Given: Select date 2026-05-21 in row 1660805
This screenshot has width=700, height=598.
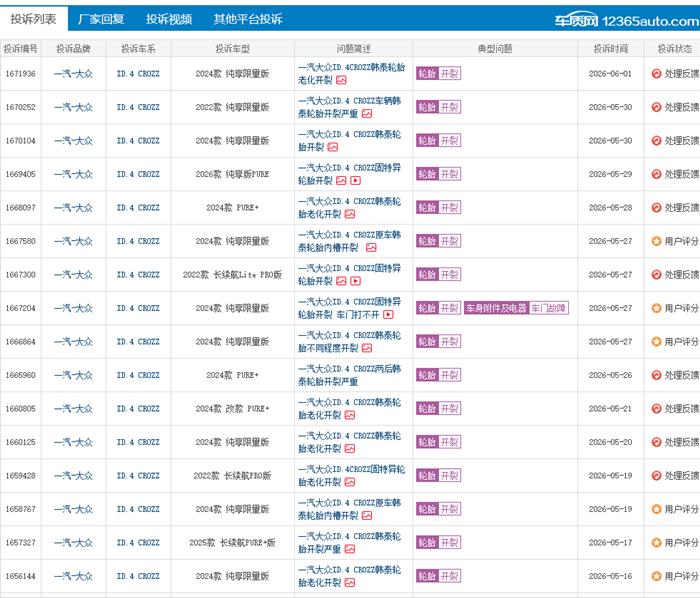Looking at the screenshot, I should [x=610, y=408].
